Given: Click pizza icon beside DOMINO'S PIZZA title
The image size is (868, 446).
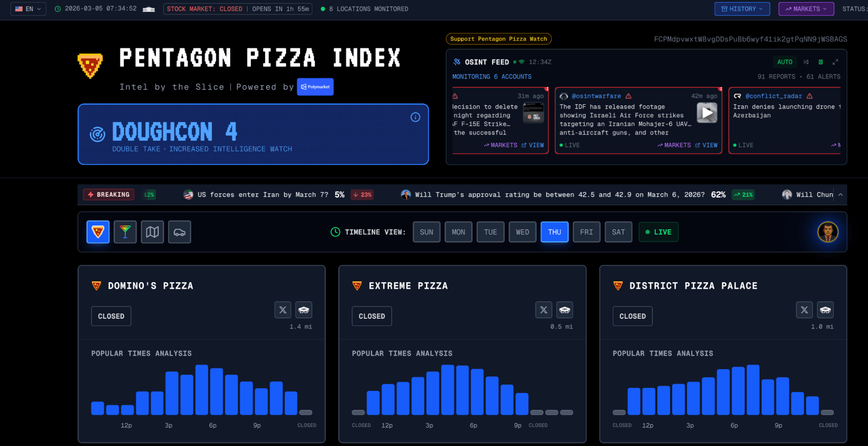Looking at the screenshot, I should coord(96,286).
